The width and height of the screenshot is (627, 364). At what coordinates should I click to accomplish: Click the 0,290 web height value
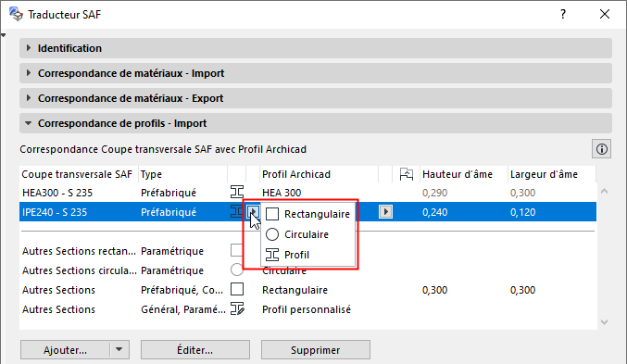click(x=434, y=193)
